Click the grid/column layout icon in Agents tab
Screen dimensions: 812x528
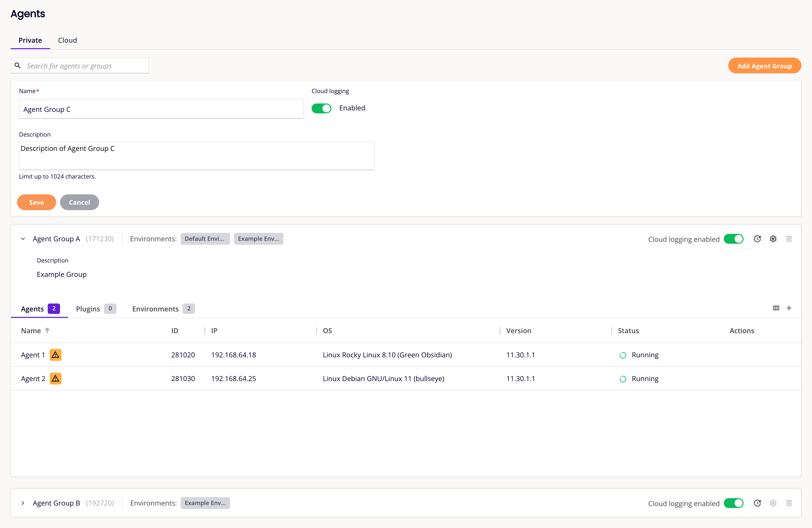(776, 308)
